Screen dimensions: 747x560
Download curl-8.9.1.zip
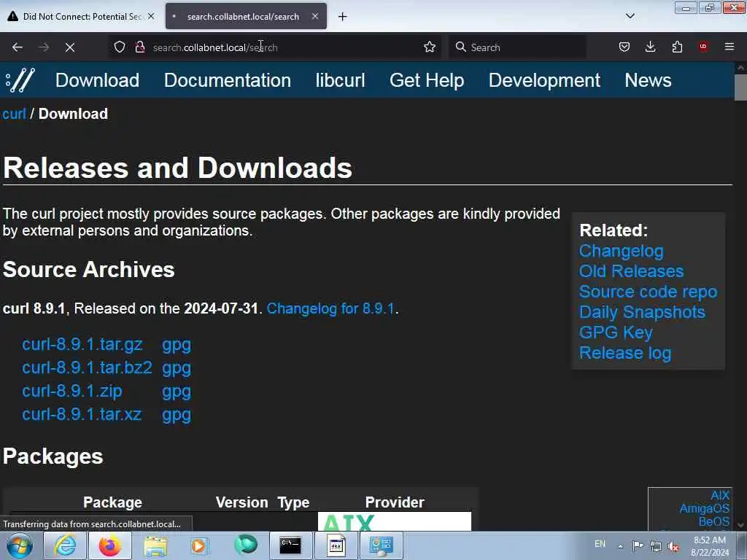click(72, 391)
